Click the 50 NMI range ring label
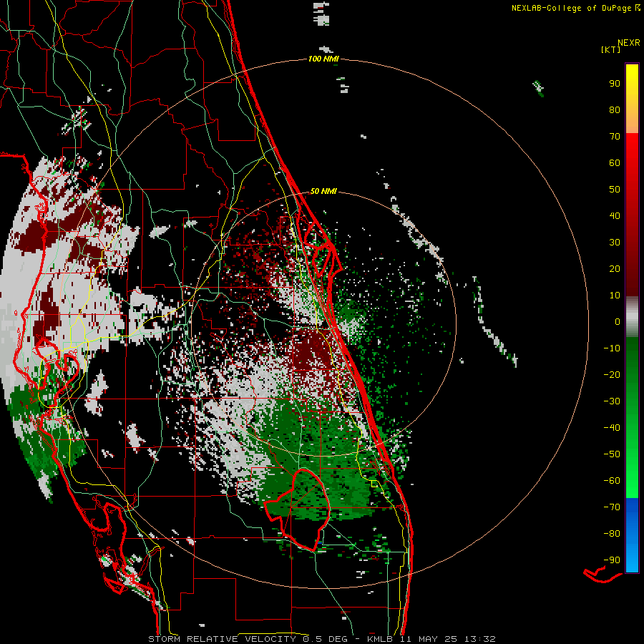 click(x=323, y=191)
